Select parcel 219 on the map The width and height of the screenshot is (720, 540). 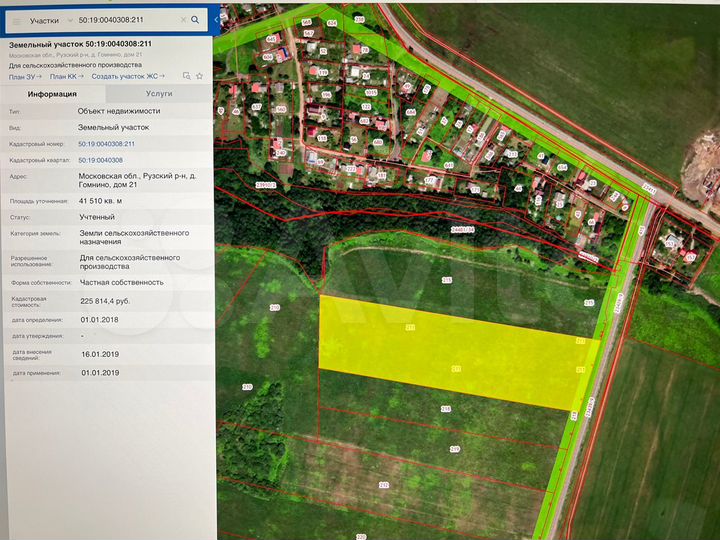tap(454, 449)
